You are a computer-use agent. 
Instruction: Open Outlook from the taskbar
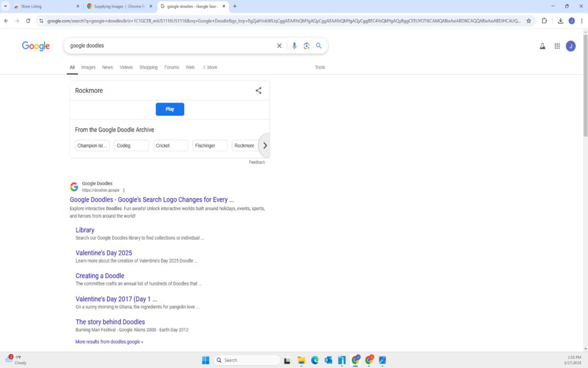tap(328, 360)
